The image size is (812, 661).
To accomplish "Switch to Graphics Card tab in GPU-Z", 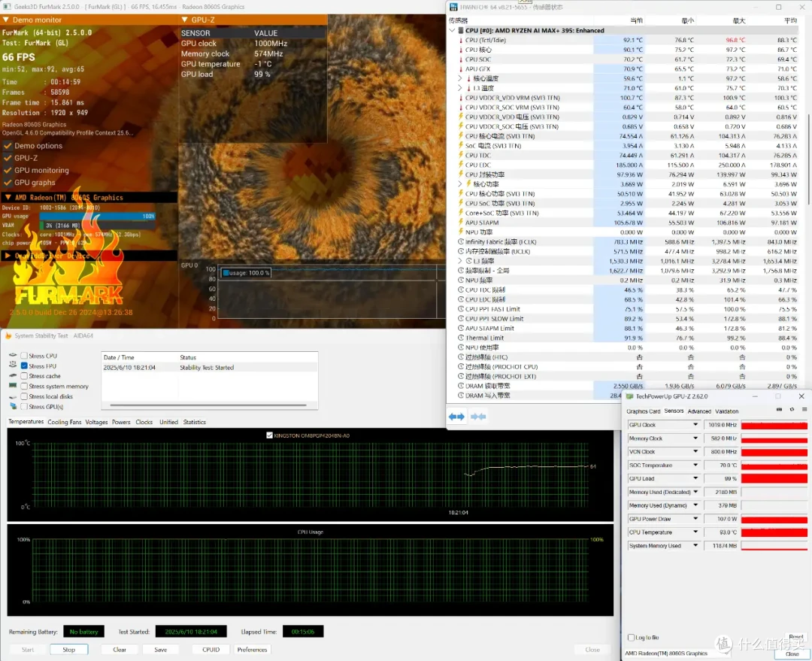I will [643, 411].
